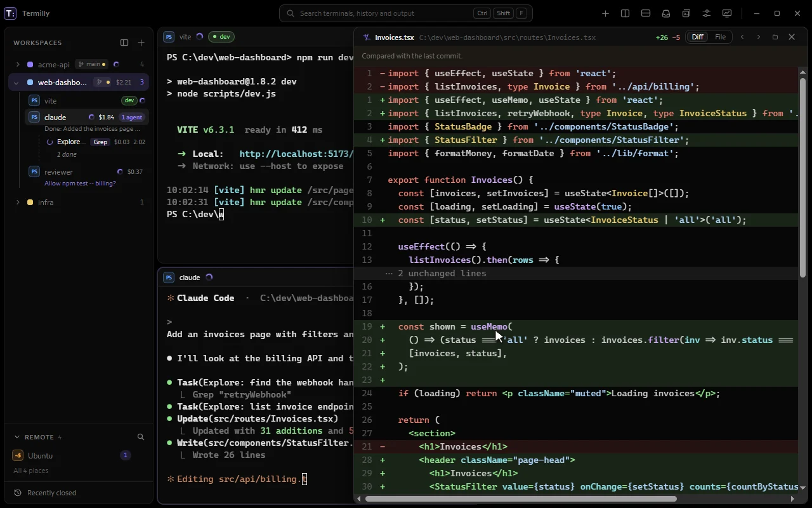The image size is (812, 508).
Task: Expand the acme-api workspace
Action: click(18, 64)
